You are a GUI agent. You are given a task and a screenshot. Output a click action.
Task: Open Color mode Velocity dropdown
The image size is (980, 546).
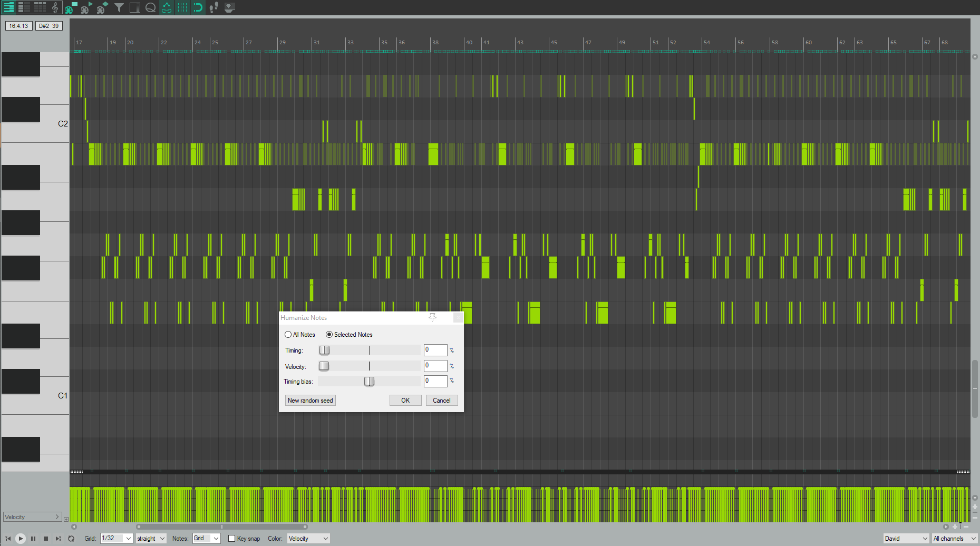(308, 539)
